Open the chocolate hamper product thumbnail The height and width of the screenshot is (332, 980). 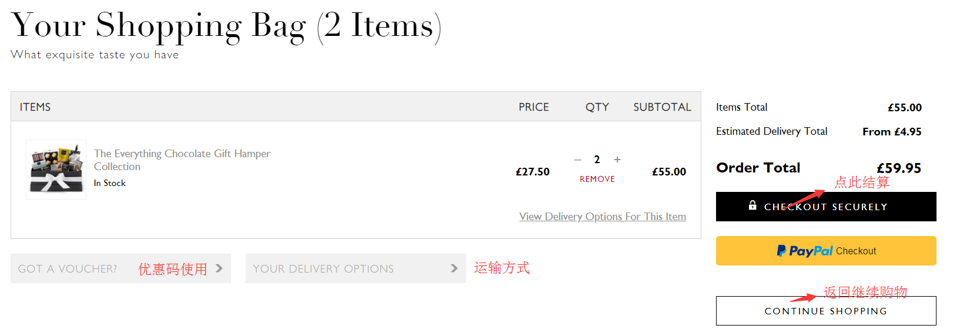point(56,170)
